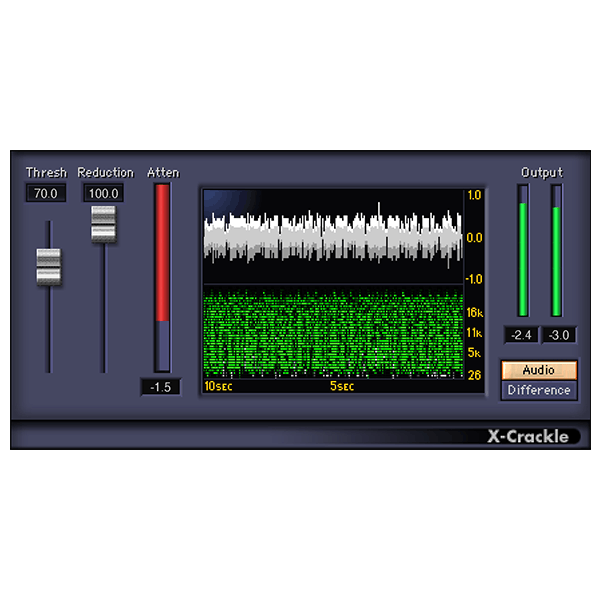
Task: Click the X-Crackle plugin name logo
Action: point(528,436)
